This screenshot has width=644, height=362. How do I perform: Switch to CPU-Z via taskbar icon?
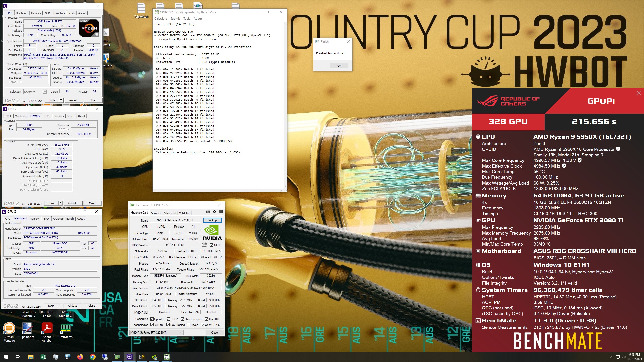[x=130, y=357]
